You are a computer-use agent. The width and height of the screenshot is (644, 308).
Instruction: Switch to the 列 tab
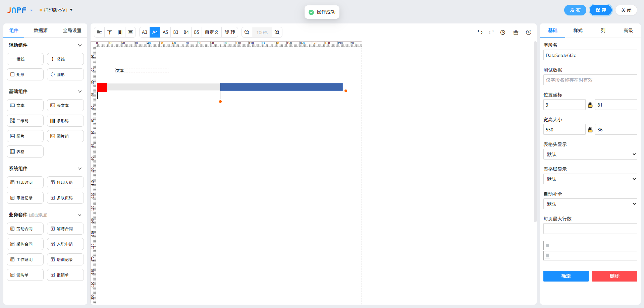click(x=603, y=30)
